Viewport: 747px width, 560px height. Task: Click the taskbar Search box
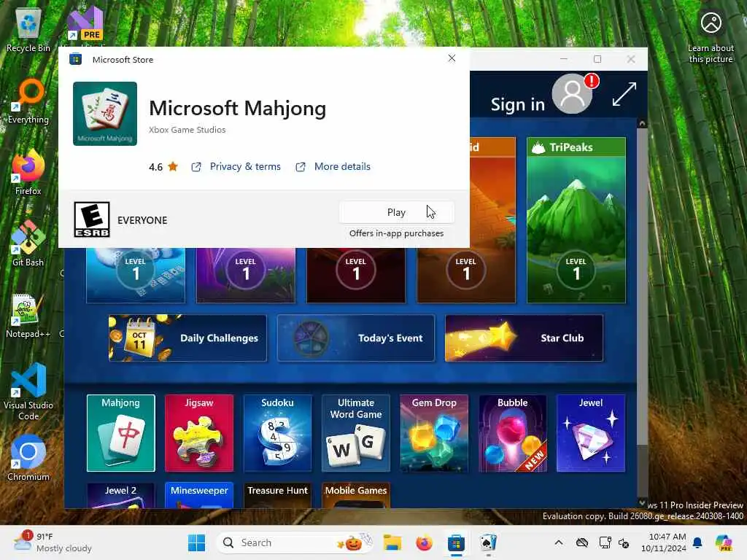pyautogui.click(x=295, y=542)
